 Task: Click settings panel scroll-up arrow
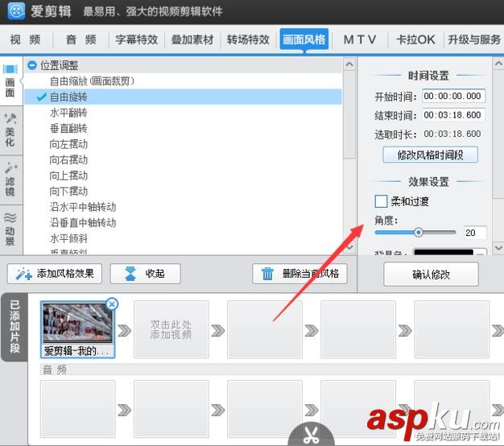498,64
